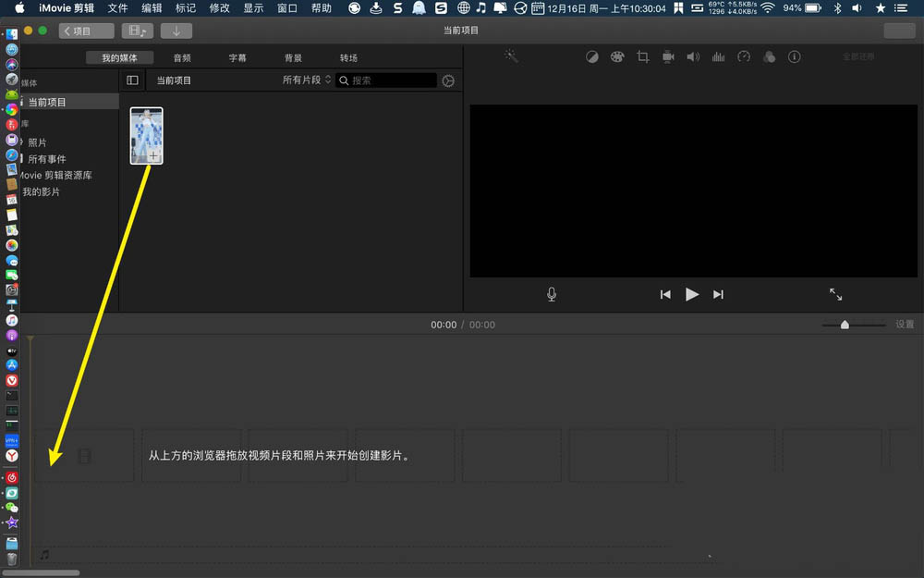
Task: Open the Trash in the Dock
Action: (x=12, y=558)
